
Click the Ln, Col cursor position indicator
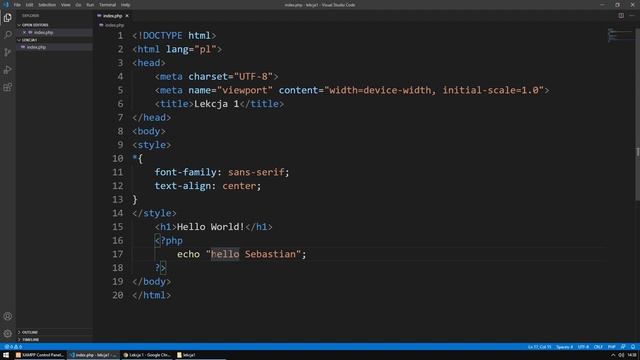point(539,347)
